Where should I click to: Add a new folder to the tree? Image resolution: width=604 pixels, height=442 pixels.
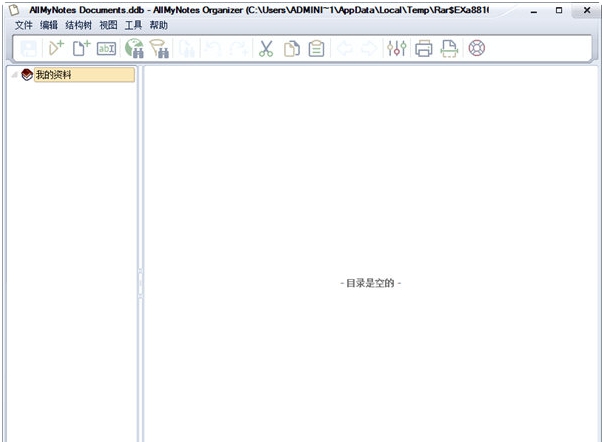click(56, 48)
